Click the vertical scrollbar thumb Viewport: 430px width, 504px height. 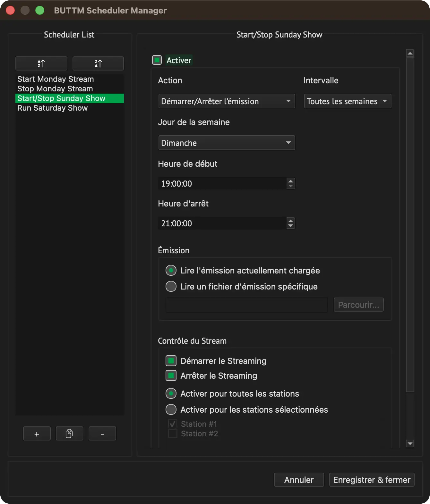coord(410,224)
